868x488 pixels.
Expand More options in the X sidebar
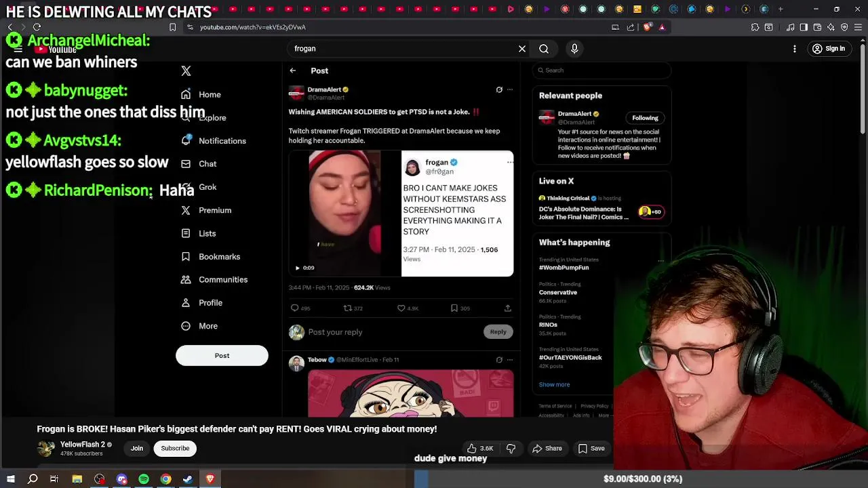[200, 326]
